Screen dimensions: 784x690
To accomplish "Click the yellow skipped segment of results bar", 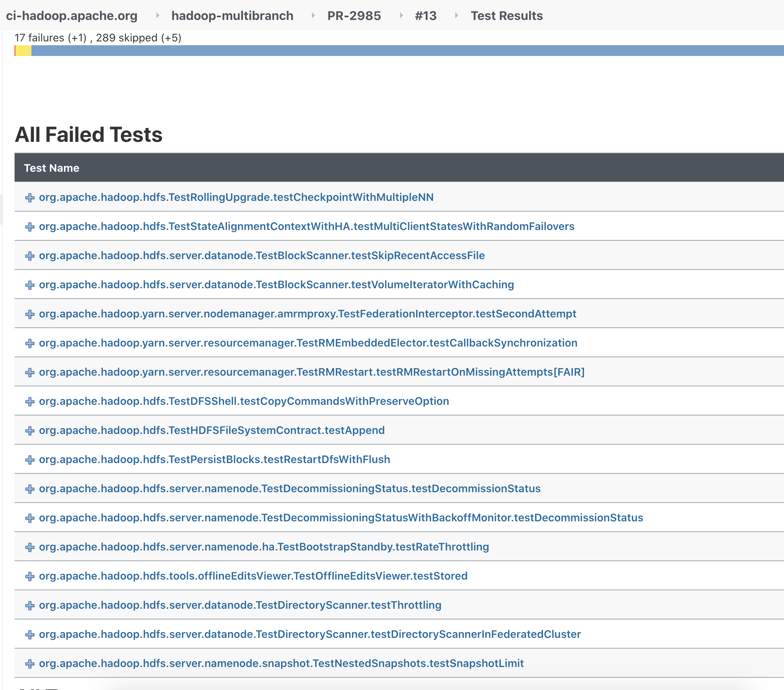I will tap(23, 51).
